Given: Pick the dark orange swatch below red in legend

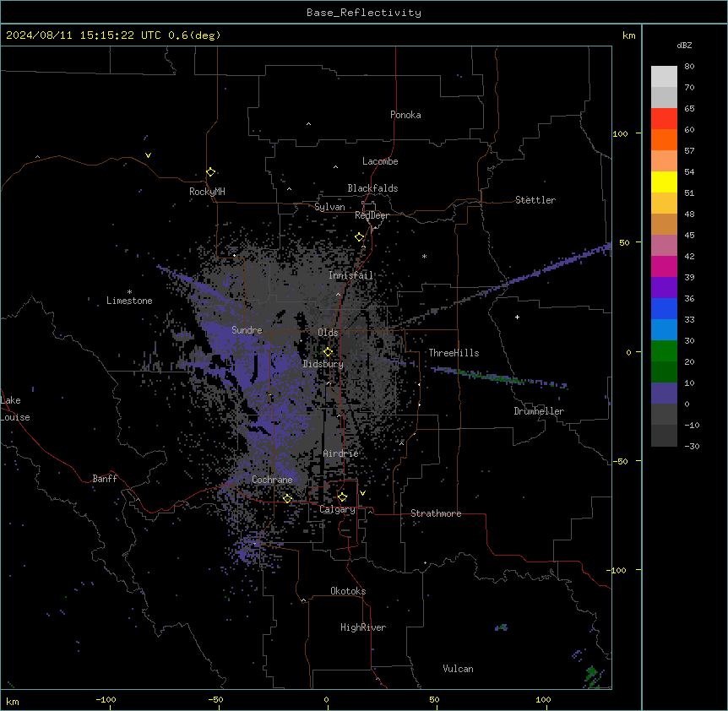Looking at the screenshot, I should pyautogui.click(x=664, y=139).
